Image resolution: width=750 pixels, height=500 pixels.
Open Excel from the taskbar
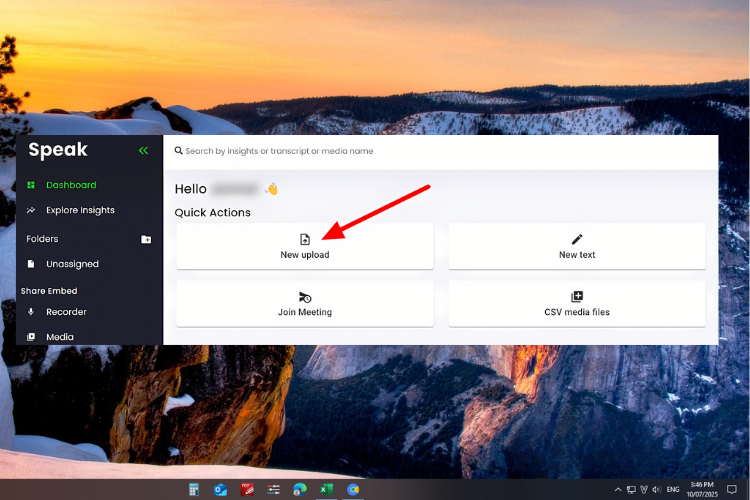[326, 489]
